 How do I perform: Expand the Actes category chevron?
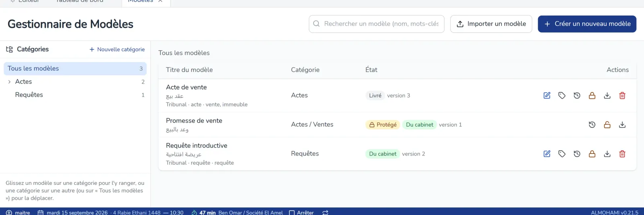(9, 82)
